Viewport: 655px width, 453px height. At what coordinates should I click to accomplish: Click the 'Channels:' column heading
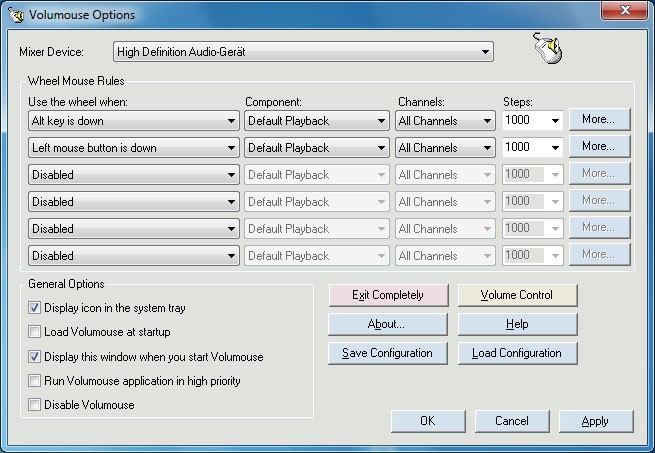click(x=421, y=102)
